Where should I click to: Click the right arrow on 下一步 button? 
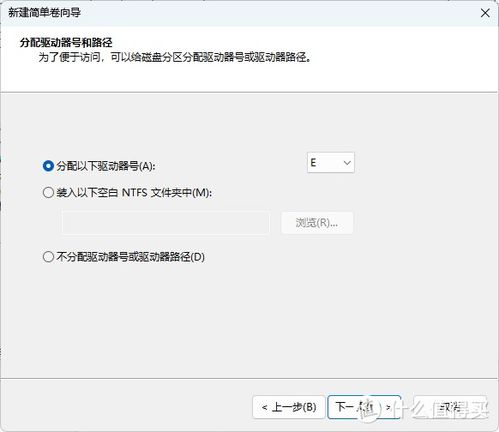[388, 407]
